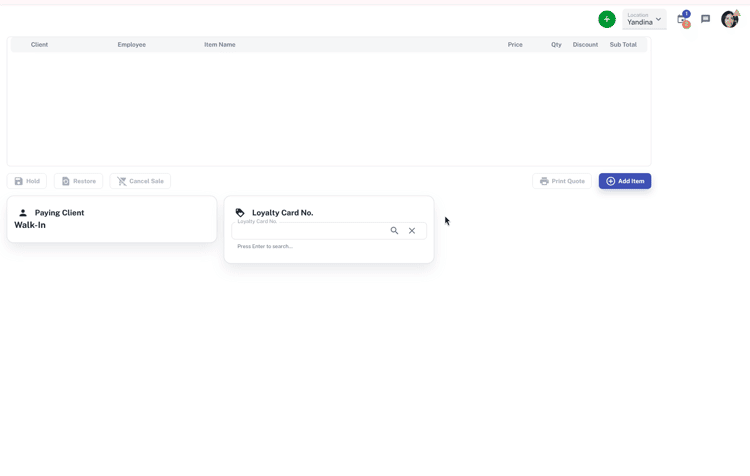The width and height of the screenshot is (750, 476).
Task: Select the Paying Client Walk-In card
Action: 111,219
